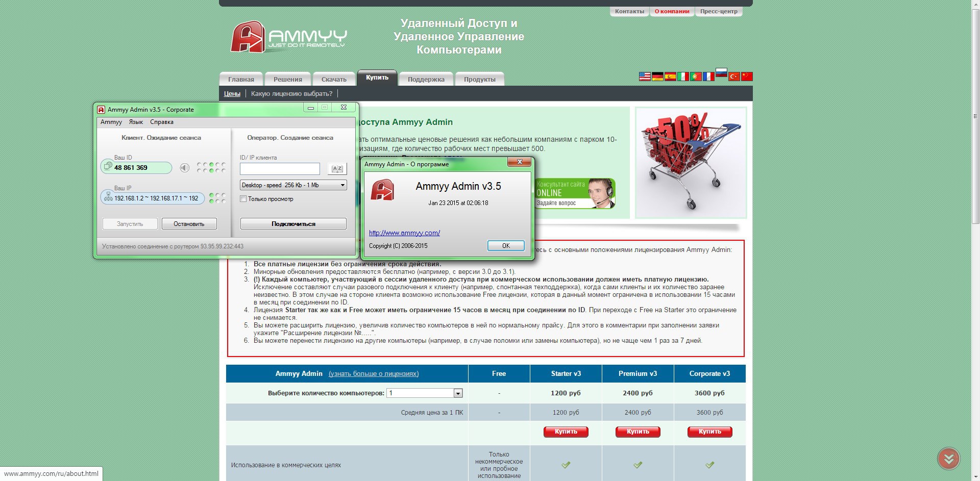This screenshot has width=980, height=481.
Task: Enable the Только просмотр checkbox
Action: tap(243, 199)
